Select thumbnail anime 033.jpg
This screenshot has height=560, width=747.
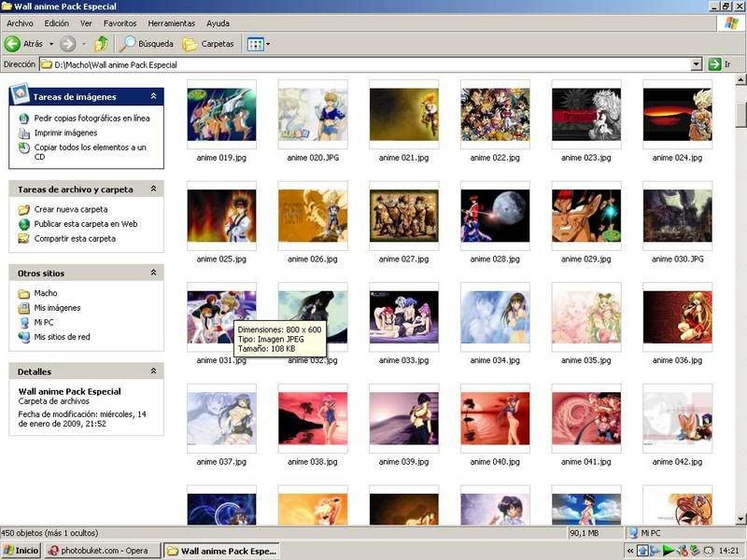coord(404,317)
